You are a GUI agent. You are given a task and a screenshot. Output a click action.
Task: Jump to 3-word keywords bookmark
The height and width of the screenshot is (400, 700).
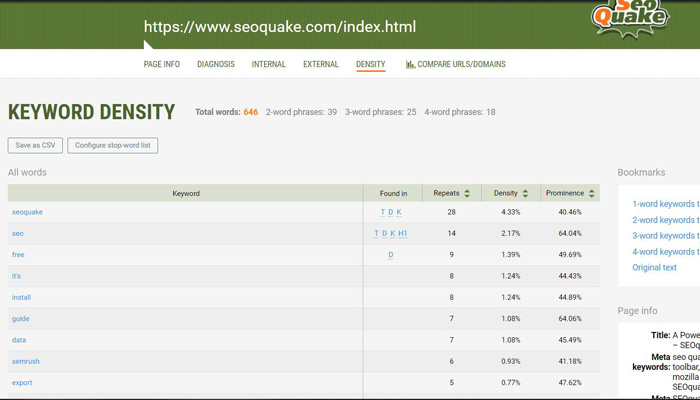(666, 236)
